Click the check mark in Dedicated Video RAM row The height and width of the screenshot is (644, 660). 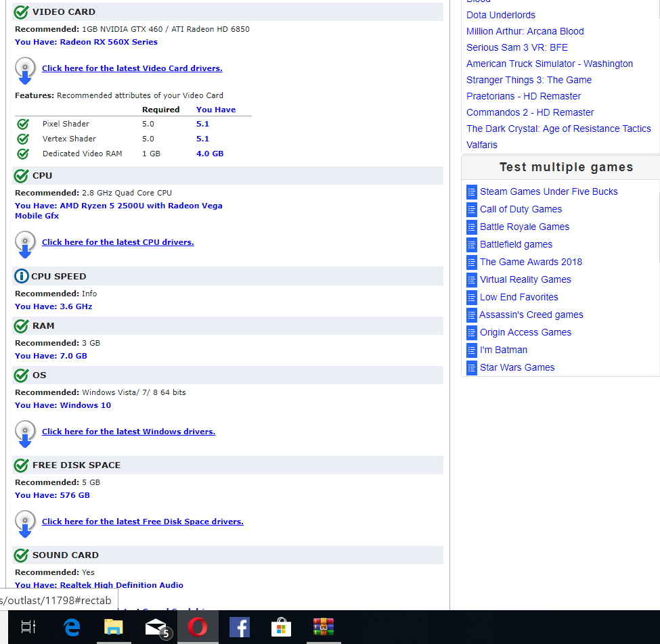tap(23, 154)
